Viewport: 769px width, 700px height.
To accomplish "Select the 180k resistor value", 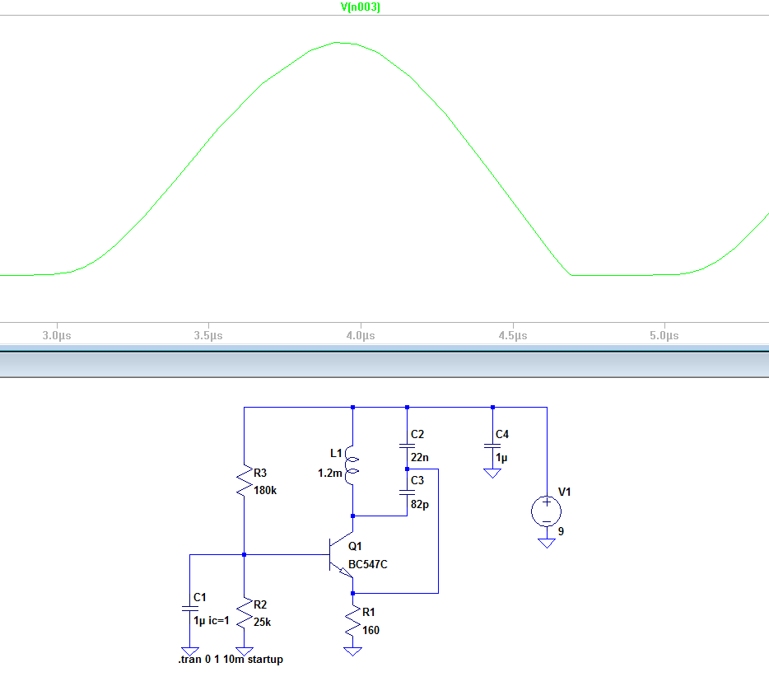I will point(265,490).
